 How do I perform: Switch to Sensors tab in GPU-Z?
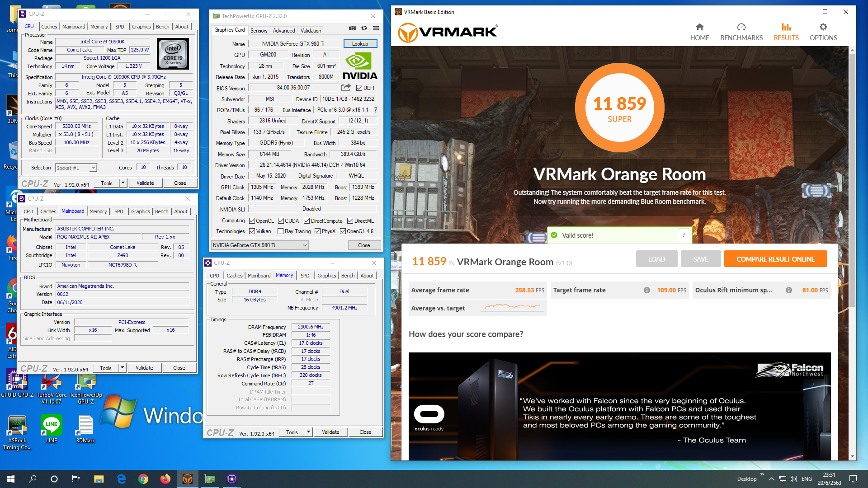point(259,30)
